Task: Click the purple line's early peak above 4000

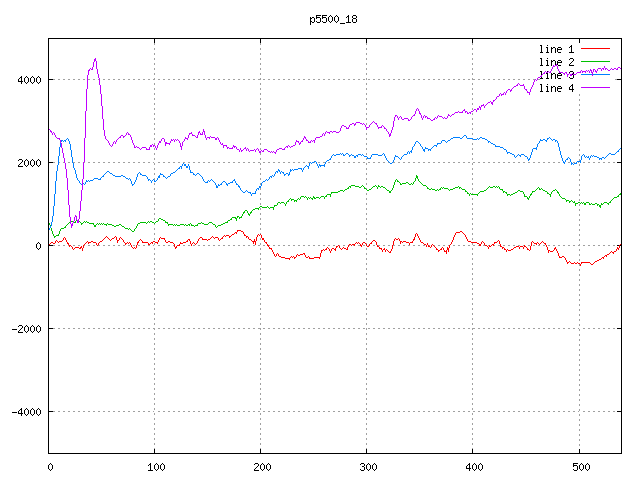Action: [95, 59]
